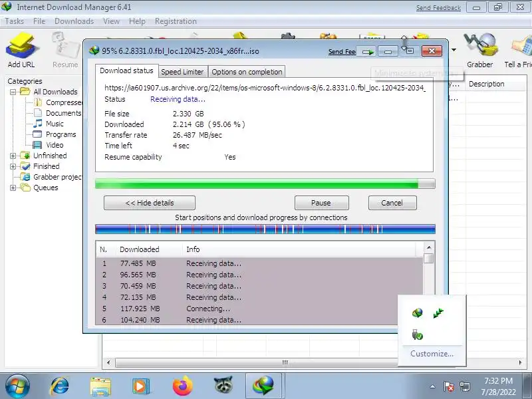The image size is (532, 399).
Task: Click Internet Download Manager taskbar button
Action: click(x=263, y=386)
